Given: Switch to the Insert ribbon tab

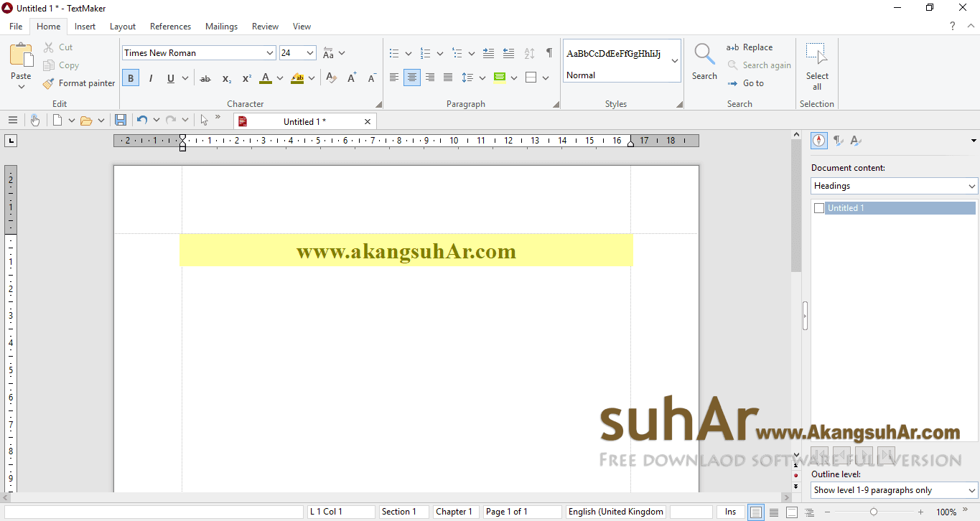Looking at the screenshot, I should coord(85,27).
